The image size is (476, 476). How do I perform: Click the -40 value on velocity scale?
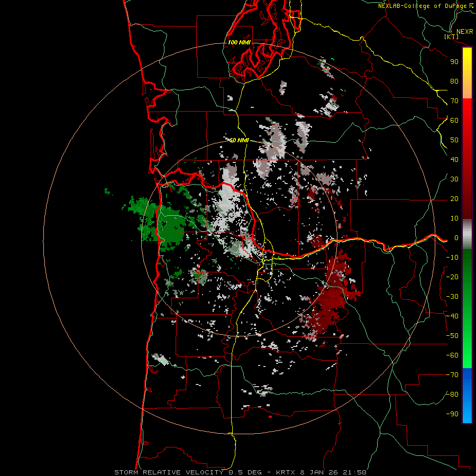click(452, 316)
